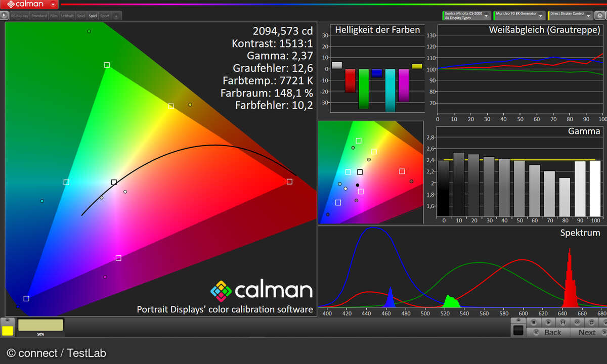Viewport: 607px width, 364px height.
Task: Click the gear settings icon at top right
Action: [599, 16]
